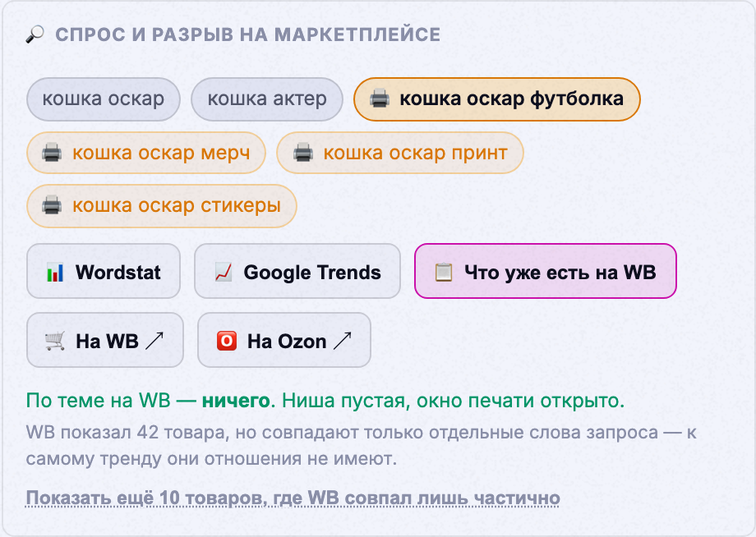Click the 'WB показал 42 товара' note

point(361,446)
